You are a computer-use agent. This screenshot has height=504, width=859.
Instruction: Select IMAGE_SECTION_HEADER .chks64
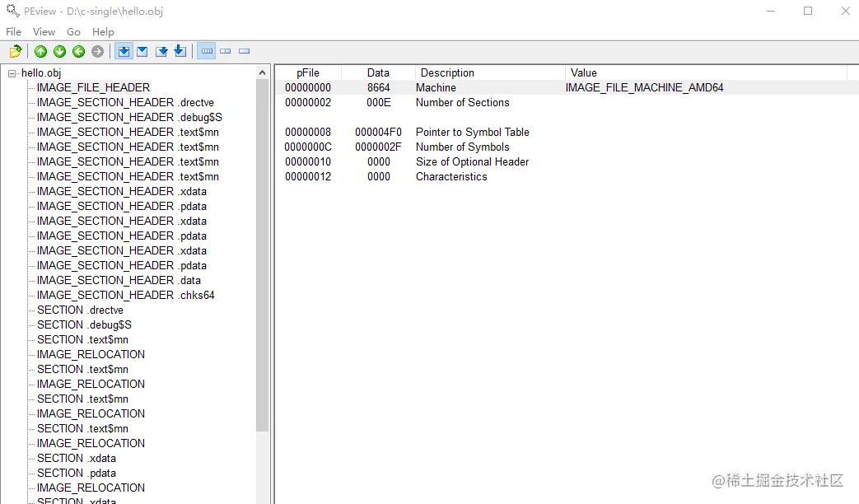point(125,295)
